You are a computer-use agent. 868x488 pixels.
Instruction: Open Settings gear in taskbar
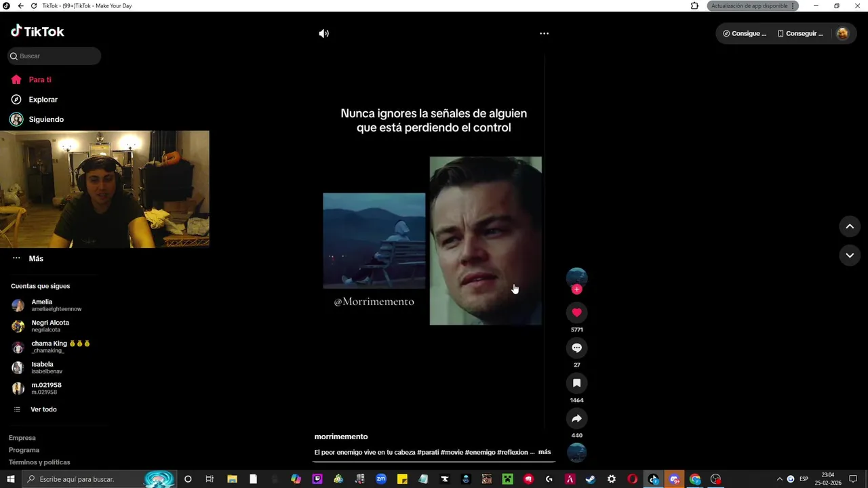click(x=612, y=479)
